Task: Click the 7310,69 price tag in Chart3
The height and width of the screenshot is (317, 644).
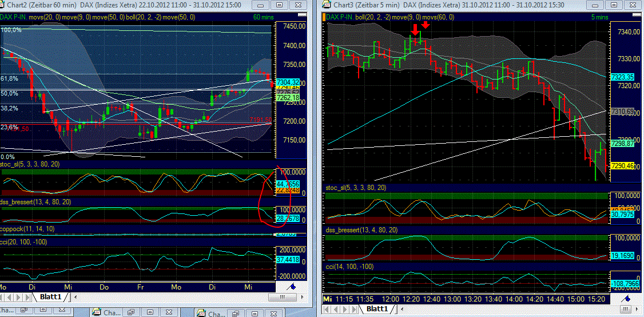Action: tap(623, 112)
